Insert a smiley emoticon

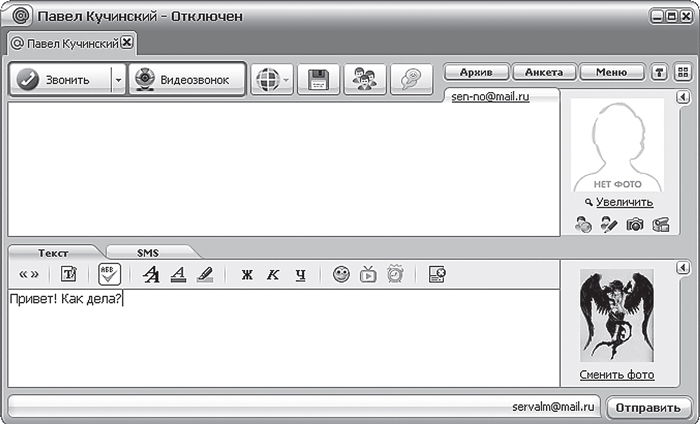pos(342,275)
